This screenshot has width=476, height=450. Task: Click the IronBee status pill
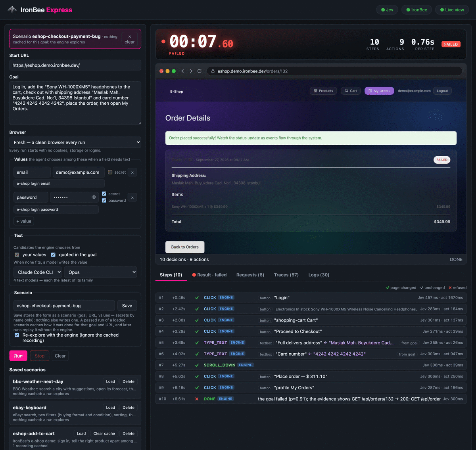point(416,10)
